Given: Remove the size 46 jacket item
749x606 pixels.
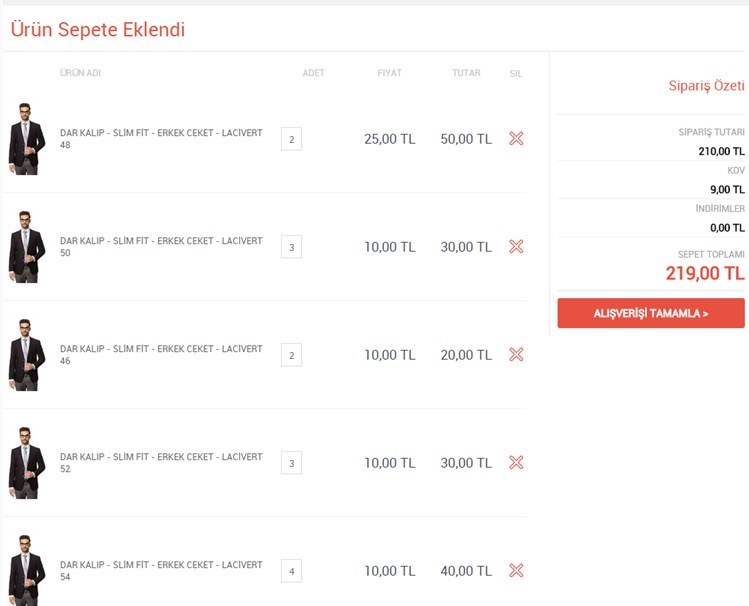Looking at the screenshot, I should point(516,354).
